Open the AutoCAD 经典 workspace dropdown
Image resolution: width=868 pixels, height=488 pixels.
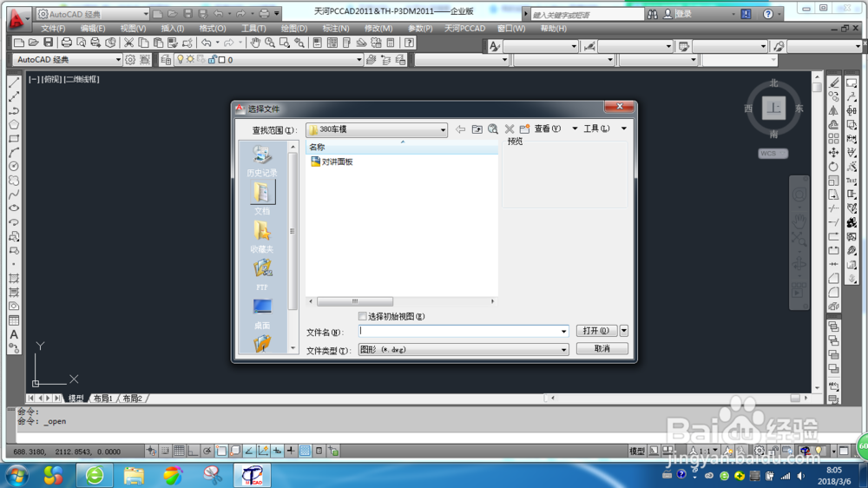point(118,59)
